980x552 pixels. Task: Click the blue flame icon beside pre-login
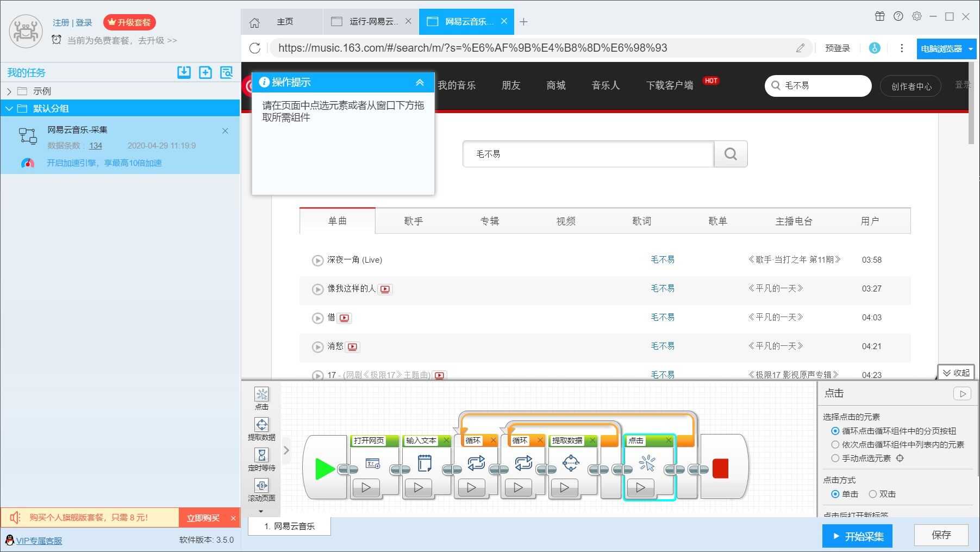[x=874, y=48]
